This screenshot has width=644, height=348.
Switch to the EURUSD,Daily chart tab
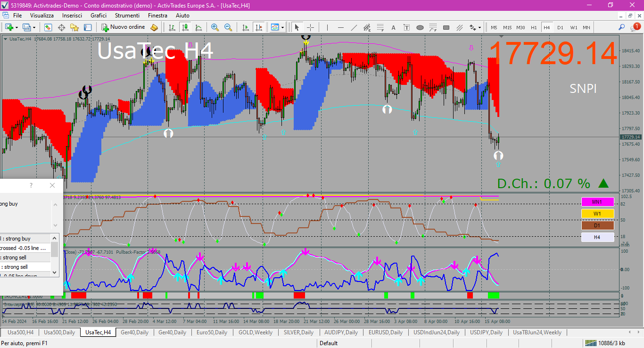tap(386, 332)
